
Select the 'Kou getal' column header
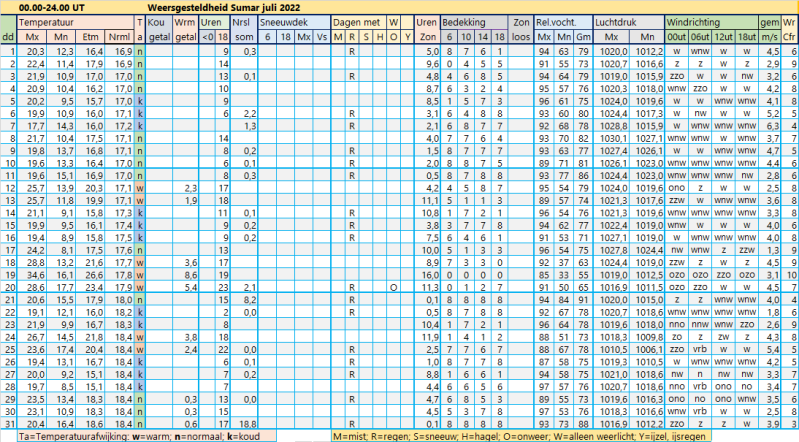point(159,30)
